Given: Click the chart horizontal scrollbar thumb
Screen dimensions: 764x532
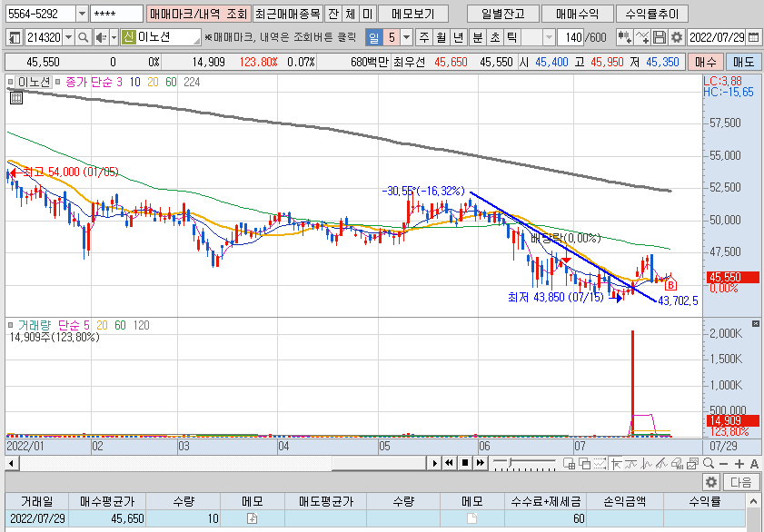Looking at the screenshot, I should [379, 463].
